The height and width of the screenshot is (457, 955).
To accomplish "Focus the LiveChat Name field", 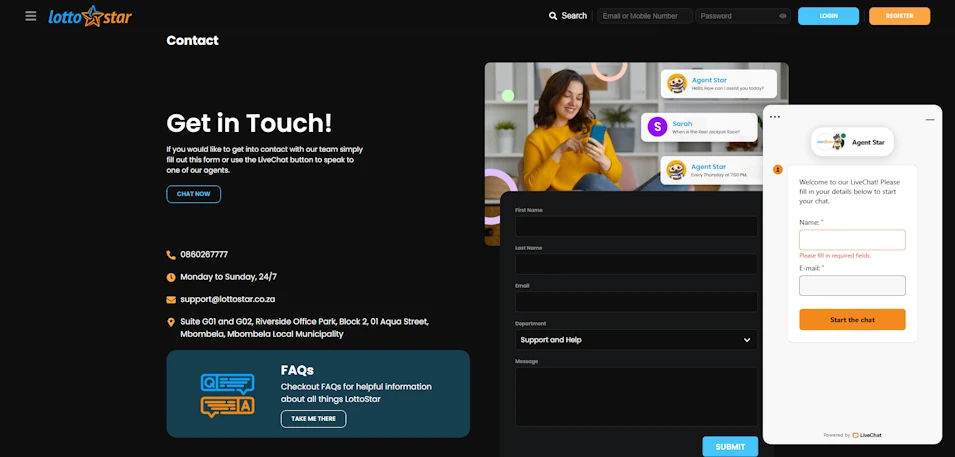I will tap(852, 239).
